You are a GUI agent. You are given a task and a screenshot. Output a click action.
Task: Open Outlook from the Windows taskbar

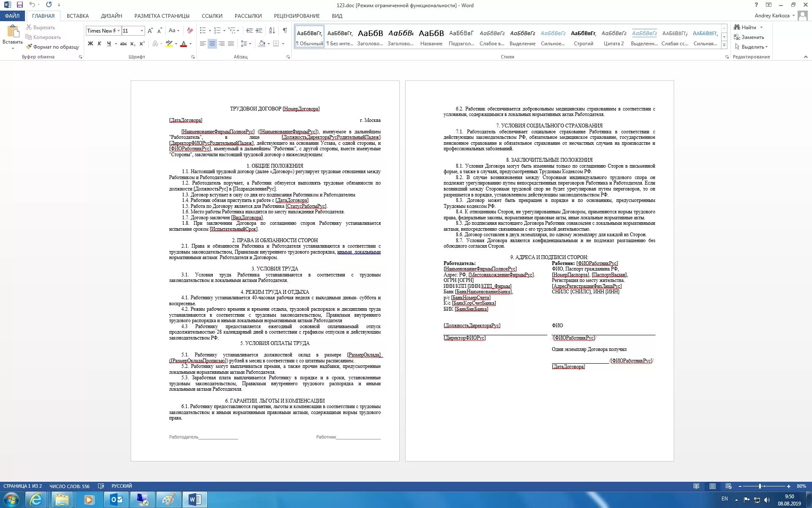click(116, 500)
